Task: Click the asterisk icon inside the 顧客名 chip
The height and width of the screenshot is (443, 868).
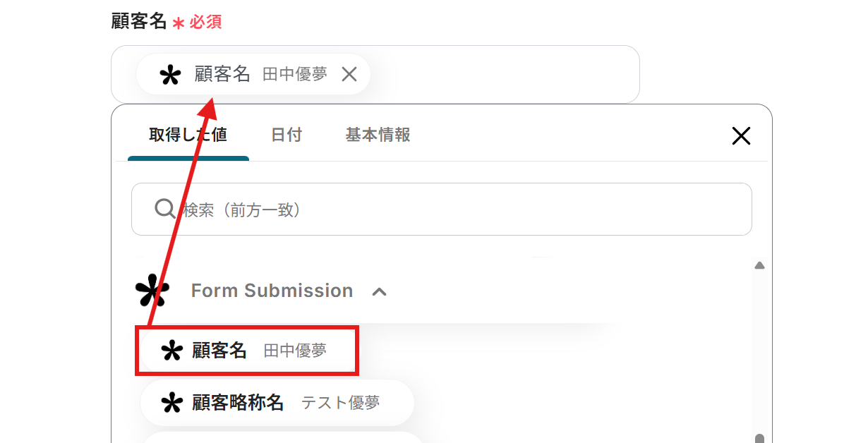Action: [170, 75]
